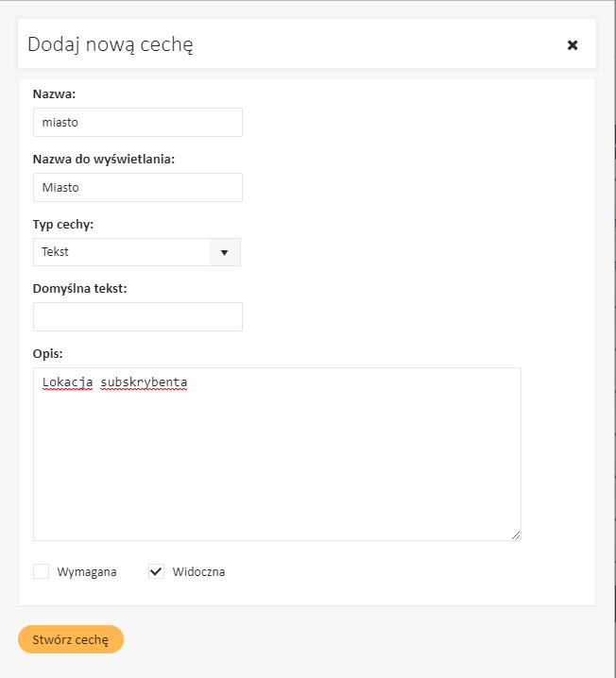Click the dialog title "Dodaj nową cechę"
Viewport: 616px width, 678px height.
pos(111,44)
